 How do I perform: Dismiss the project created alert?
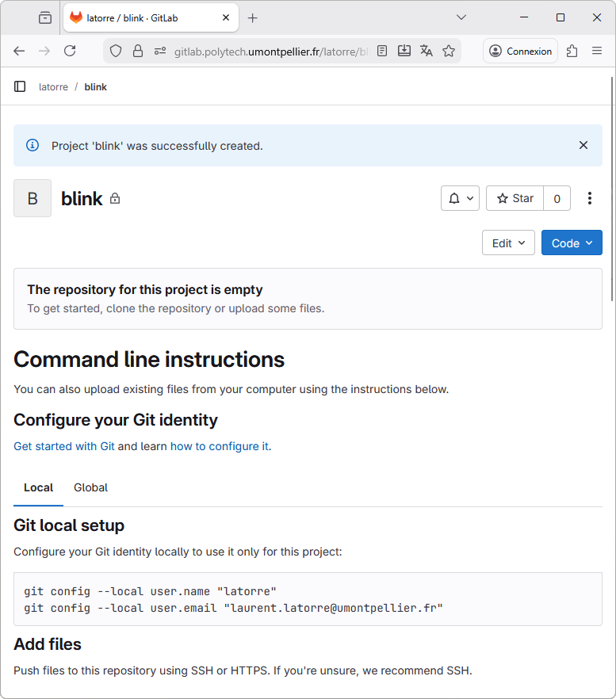pyautogui.click(x=583, y=145)
